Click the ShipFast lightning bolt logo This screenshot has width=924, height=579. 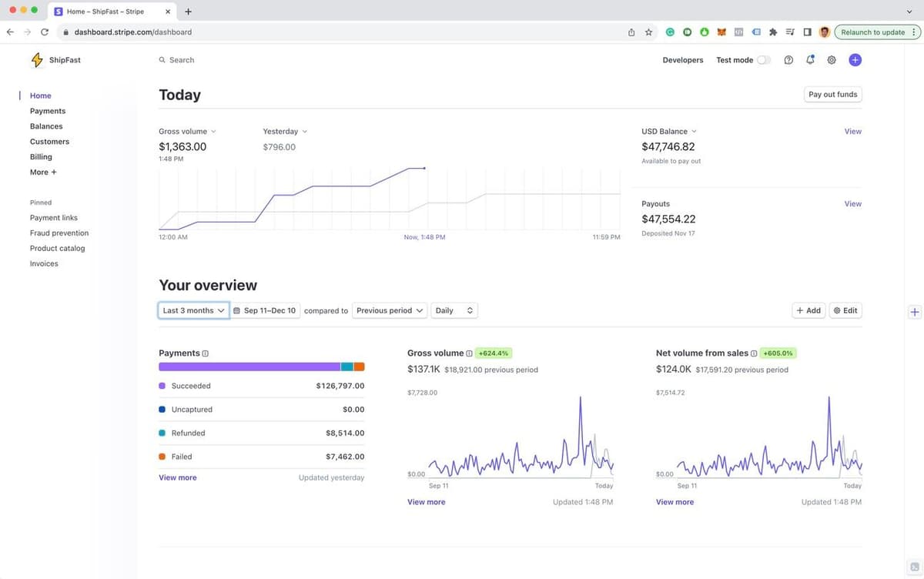tap(37, 60)
